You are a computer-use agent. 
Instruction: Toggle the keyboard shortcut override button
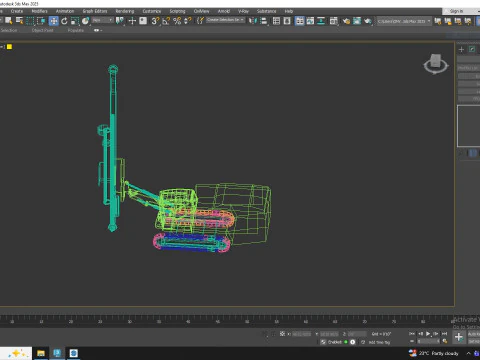pyautogui.click(x=143, y=21)
